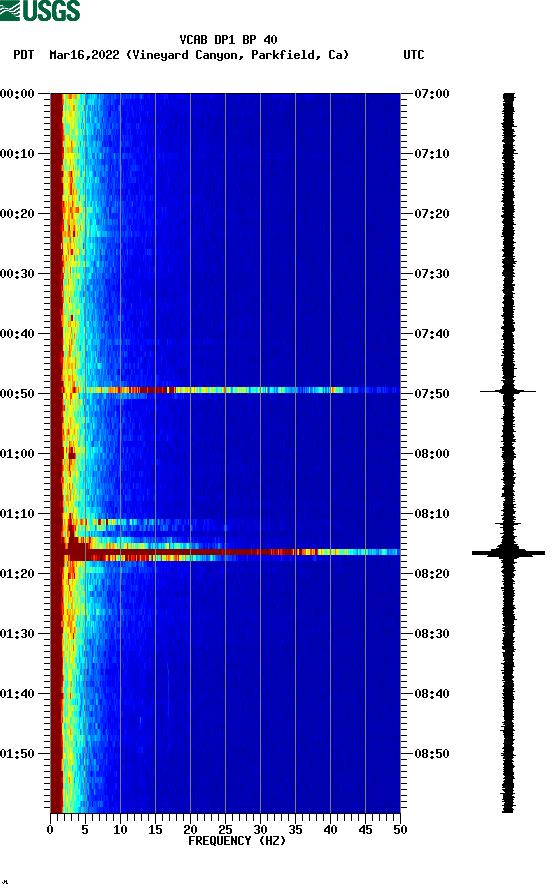The height and width of the screenshot is (893, 552).
Task: Click the 01:10 PDT time label
Action: pos(17,514)
